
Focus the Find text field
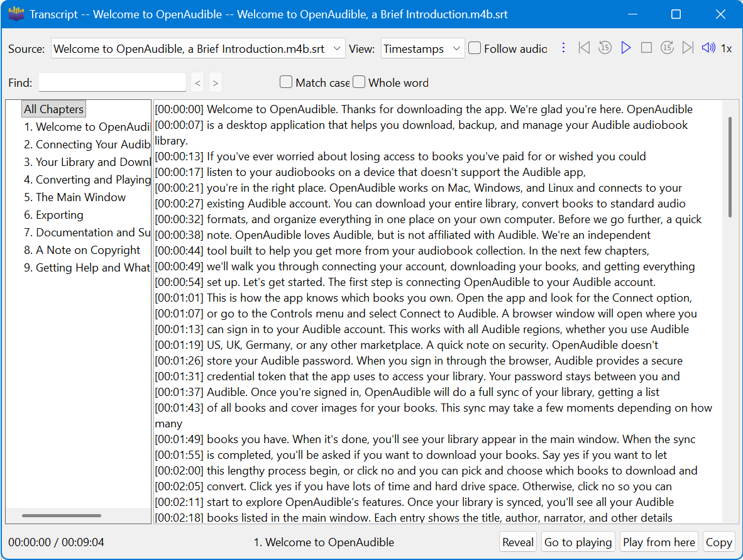tap(113, 82)
